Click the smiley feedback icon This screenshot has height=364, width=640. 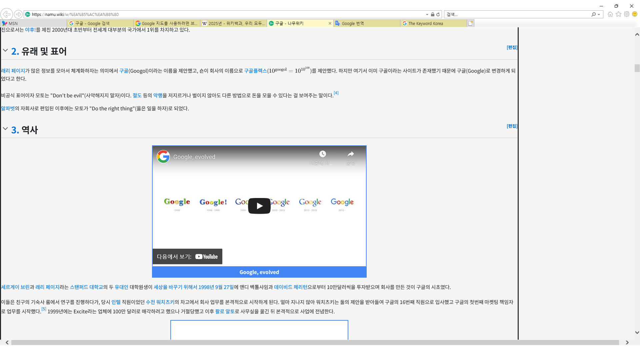(635, 14)
